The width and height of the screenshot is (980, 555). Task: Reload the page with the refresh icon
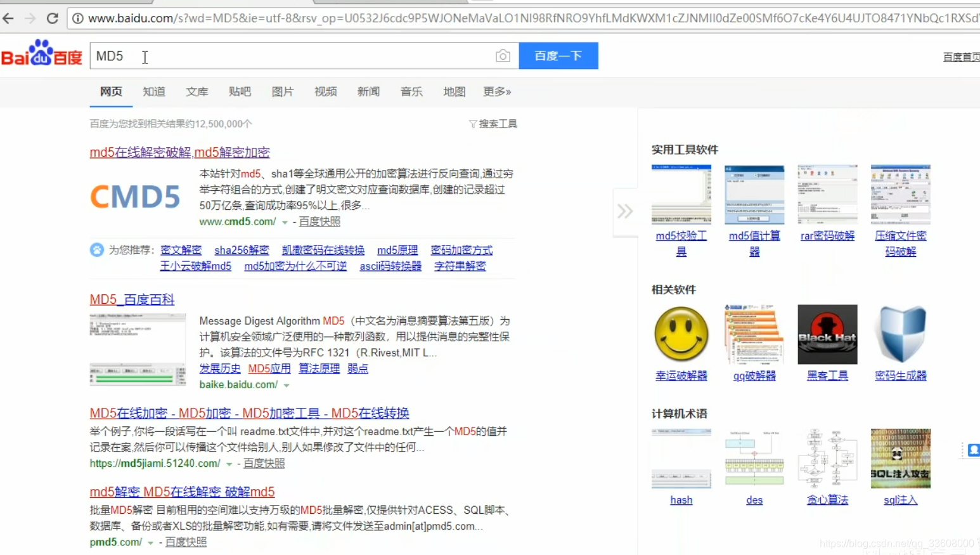(x=53, y=18)
